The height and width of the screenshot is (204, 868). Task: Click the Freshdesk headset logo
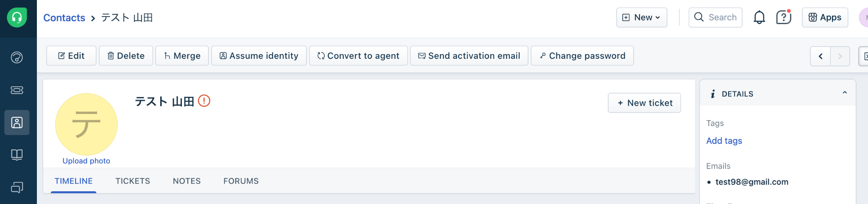click(x=17, y=17)
